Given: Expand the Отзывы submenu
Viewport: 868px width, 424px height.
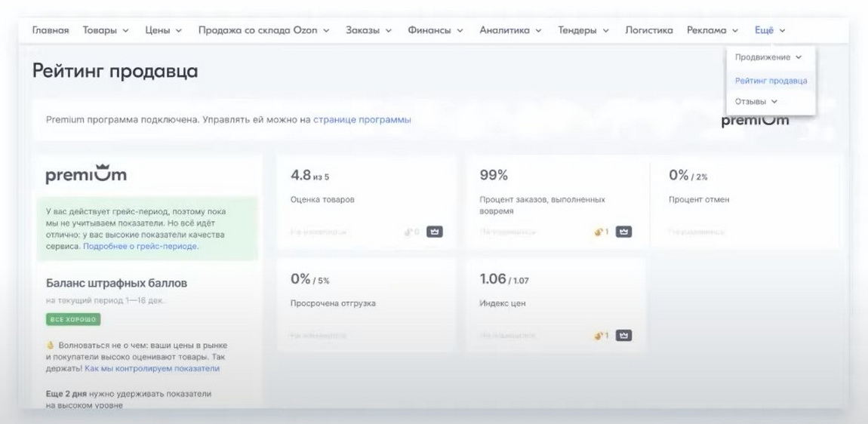Looking at the screenshot, I should (756, 101).
